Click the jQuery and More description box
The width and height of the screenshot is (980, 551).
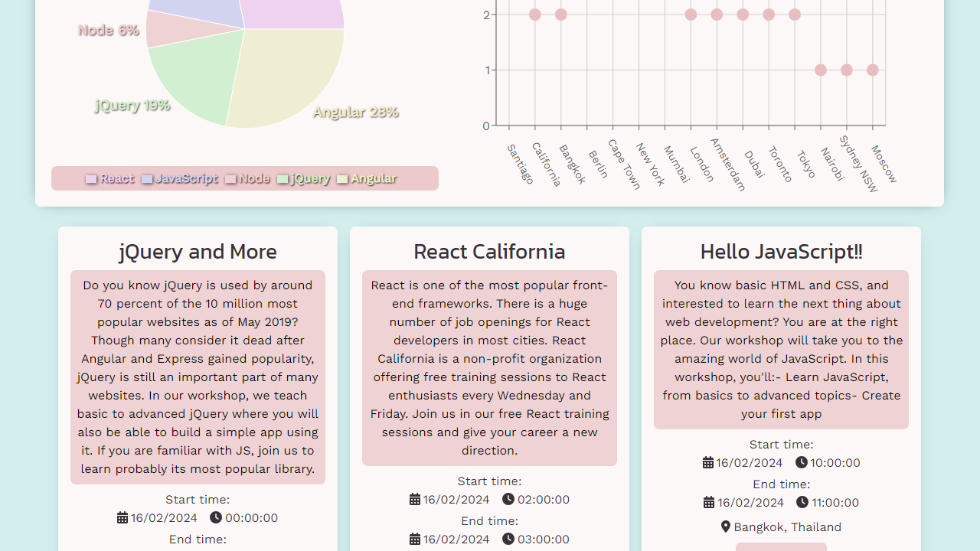pos(198,377)
